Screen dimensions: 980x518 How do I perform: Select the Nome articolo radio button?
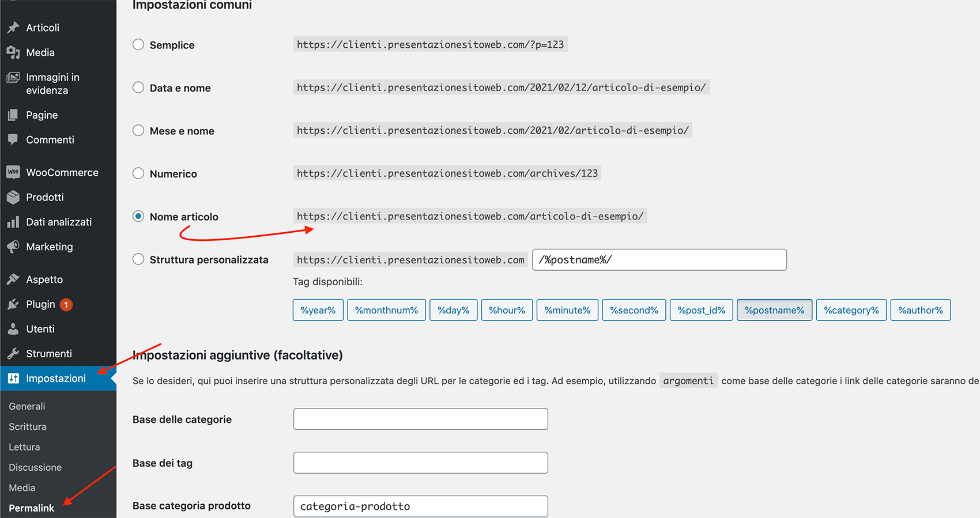point(138,216)
